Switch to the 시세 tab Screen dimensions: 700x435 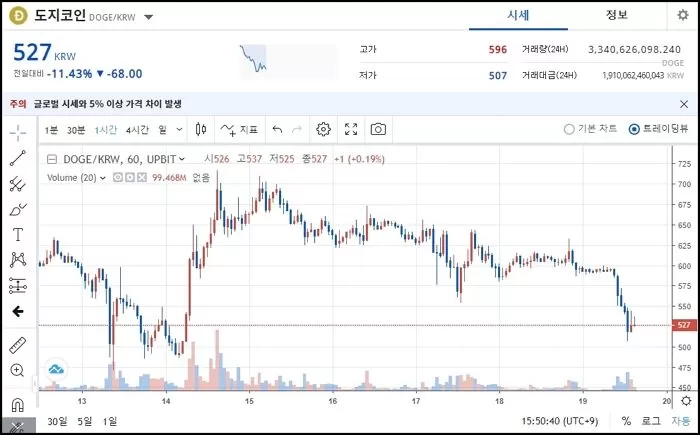pos(519,15)
